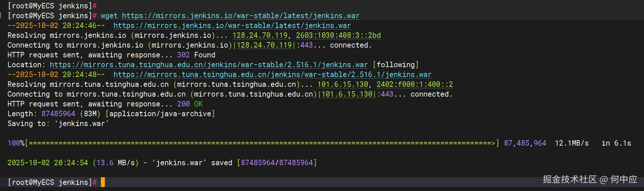Click the in 6.1s duration text

point(616,143)
